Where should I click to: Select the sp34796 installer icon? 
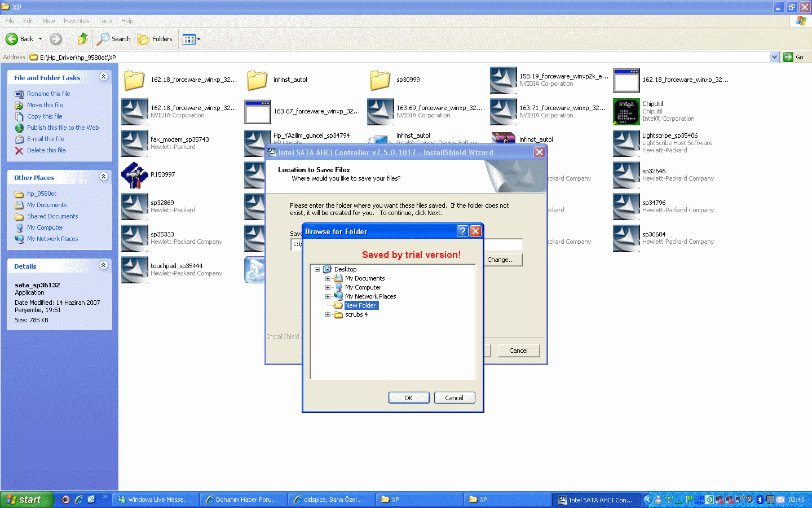pos(626,207)
